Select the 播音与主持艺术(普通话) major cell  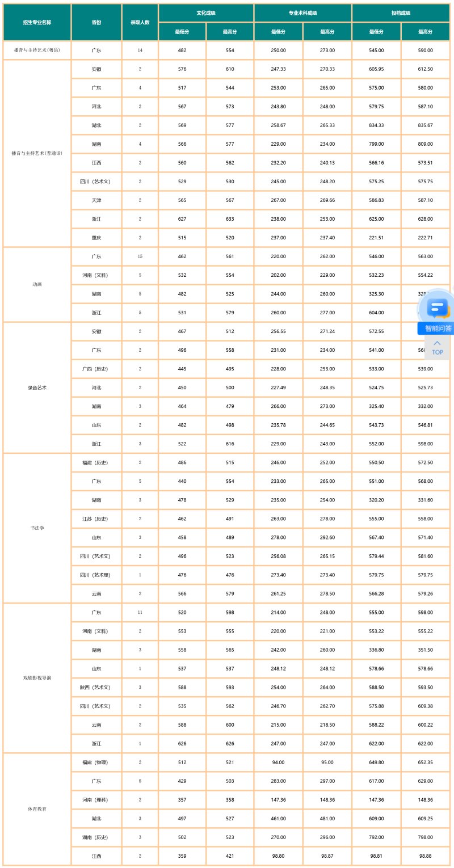37,153
